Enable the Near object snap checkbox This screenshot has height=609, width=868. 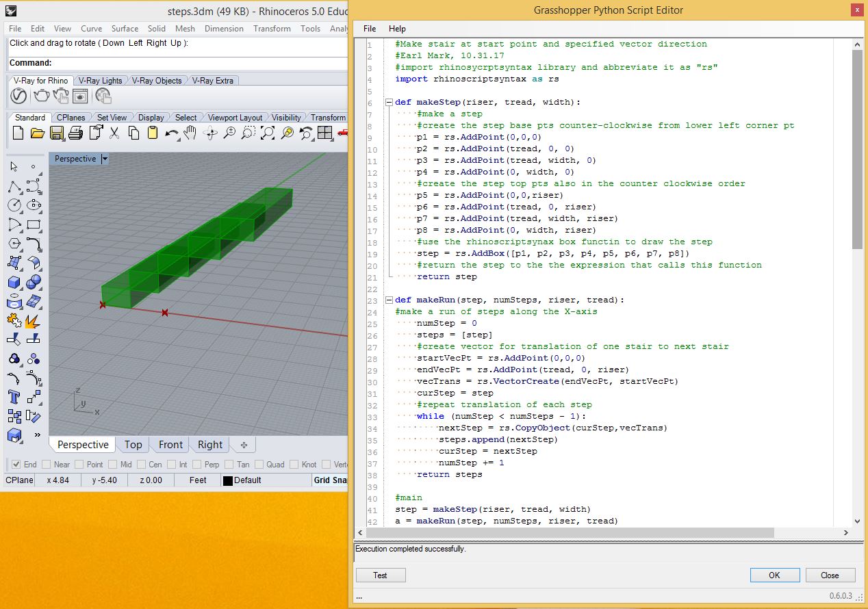click(x=46, y=465)
